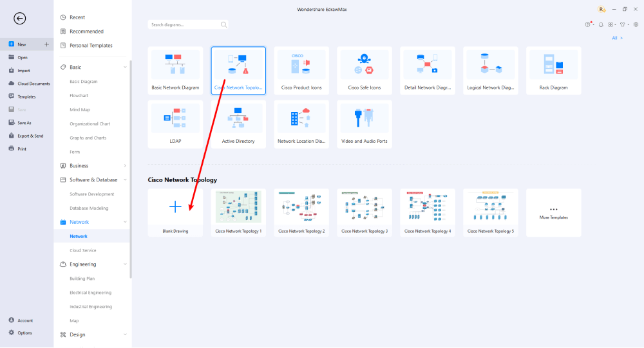Image resolution: width=644 pixels, height=348 pixels.
Task: Open Cisco Safe Icons template type
Action: [x=365, y=71]
